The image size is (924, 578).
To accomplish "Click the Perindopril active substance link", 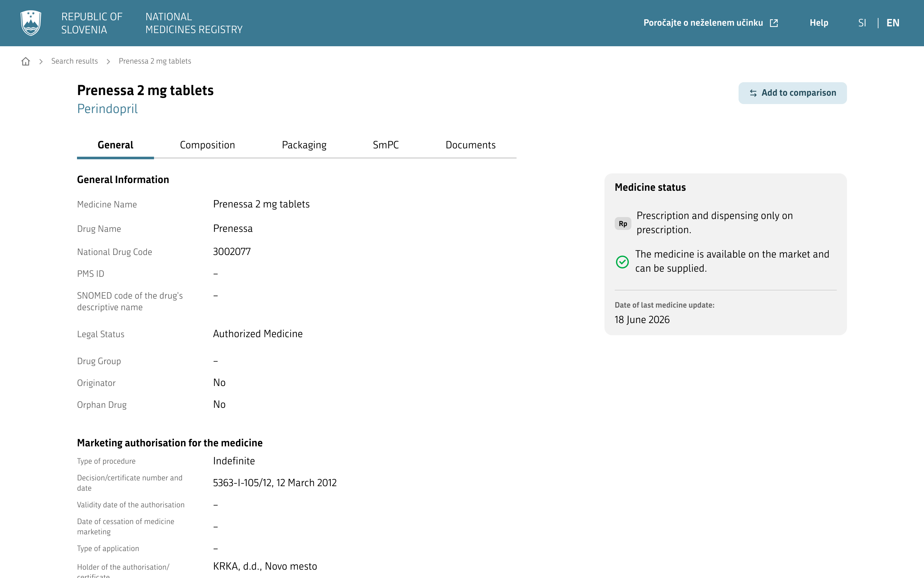I will (107, 109).
